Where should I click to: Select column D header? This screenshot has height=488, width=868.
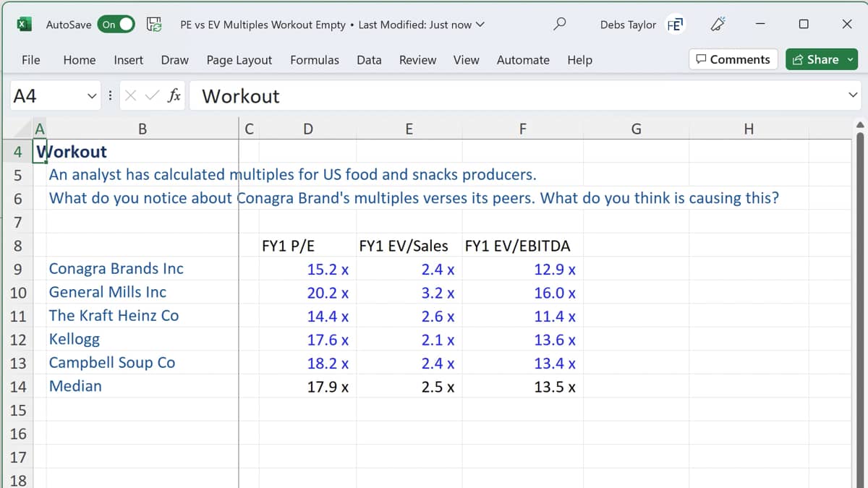pyautogui.click(x=308, y=129)
